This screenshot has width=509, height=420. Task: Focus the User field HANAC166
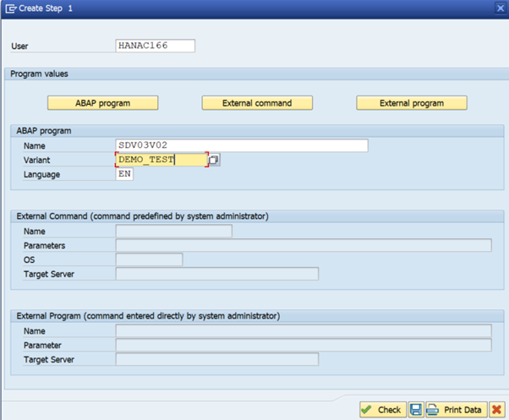coord(156,46)
